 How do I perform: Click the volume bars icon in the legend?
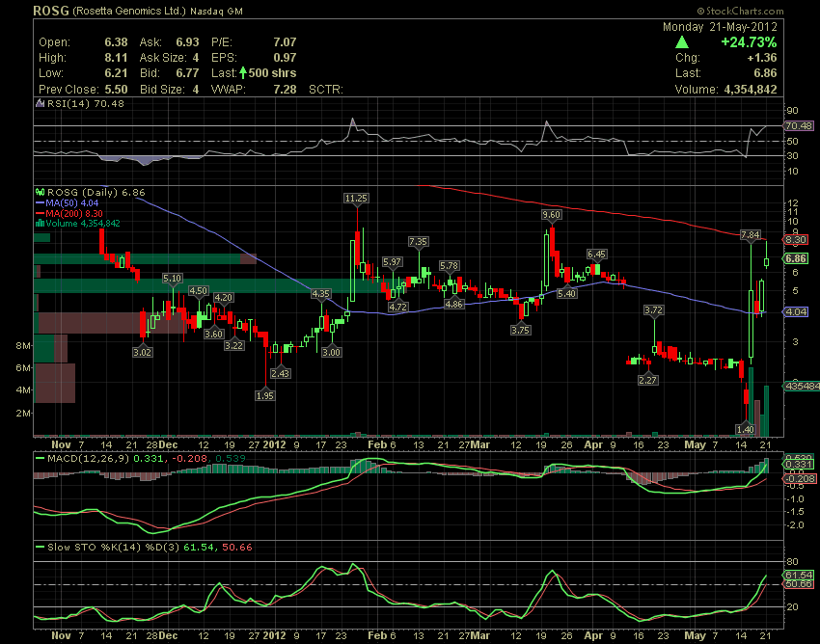[x=40, y=224]
